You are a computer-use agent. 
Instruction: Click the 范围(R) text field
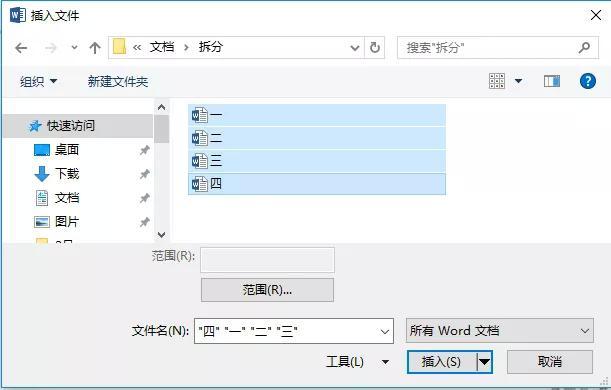(x=267, y=260)
